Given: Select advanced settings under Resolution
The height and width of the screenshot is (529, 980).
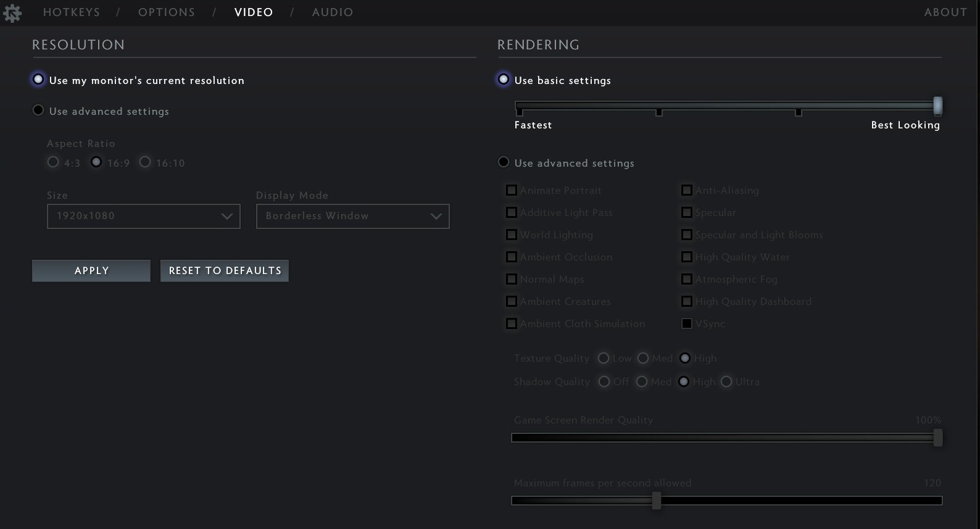Looking at the screenshot, I should click(x=38, y=110).
